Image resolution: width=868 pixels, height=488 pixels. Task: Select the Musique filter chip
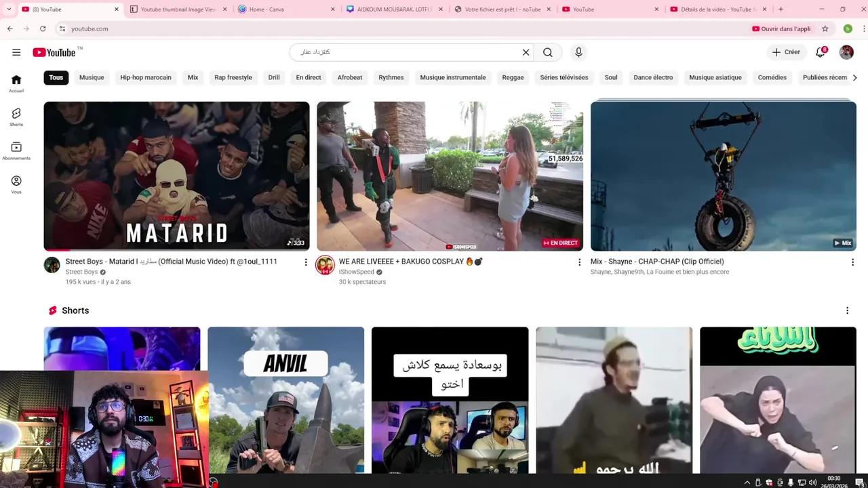[92, 77]
